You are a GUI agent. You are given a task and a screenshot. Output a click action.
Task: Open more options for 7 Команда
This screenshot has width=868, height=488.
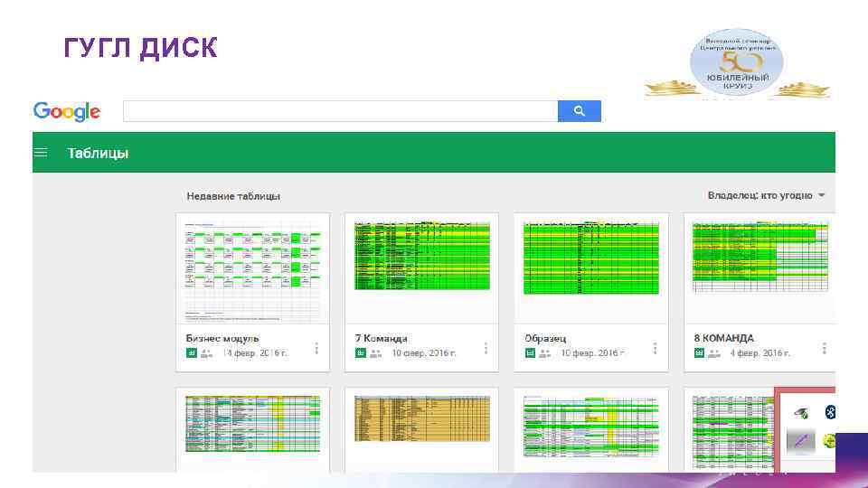click(x=486, y=348)
